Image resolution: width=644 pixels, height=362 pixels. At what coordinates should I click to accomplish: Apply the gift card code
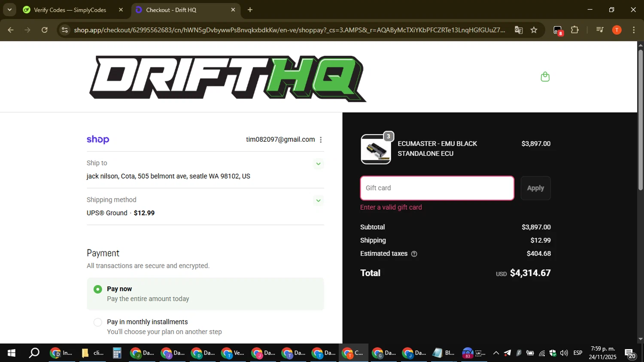535,188
